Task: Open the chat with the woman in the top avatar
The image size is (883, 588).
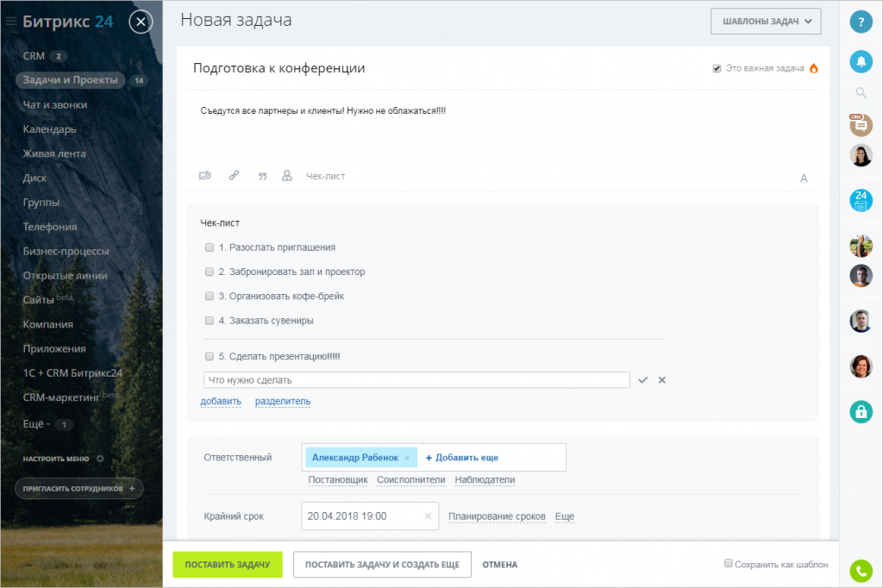Action: [861, 155]
